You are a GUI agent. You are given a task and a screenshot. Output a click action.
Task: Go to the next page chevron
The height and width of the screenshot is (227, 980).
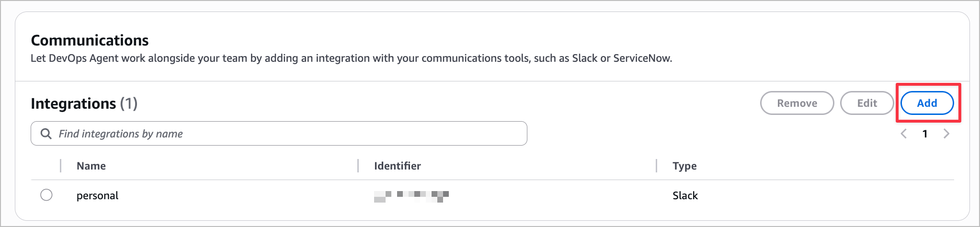[x=946, y=134]
